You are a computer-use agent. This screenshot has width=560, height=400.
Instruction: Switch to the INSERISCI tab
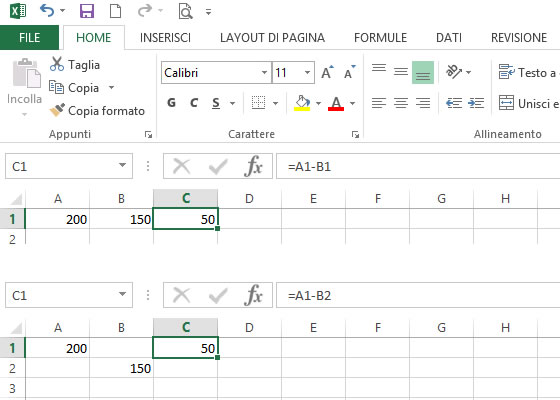pos(165,38)
